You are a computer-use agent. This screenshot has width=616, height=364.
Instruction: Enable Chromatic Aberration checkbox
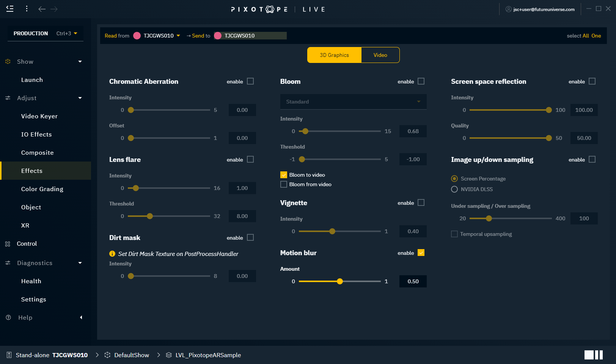(250, 81)
